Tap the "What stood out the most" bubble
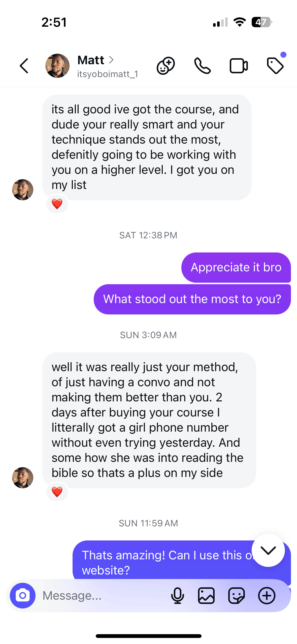 click(x=192, y=299)
